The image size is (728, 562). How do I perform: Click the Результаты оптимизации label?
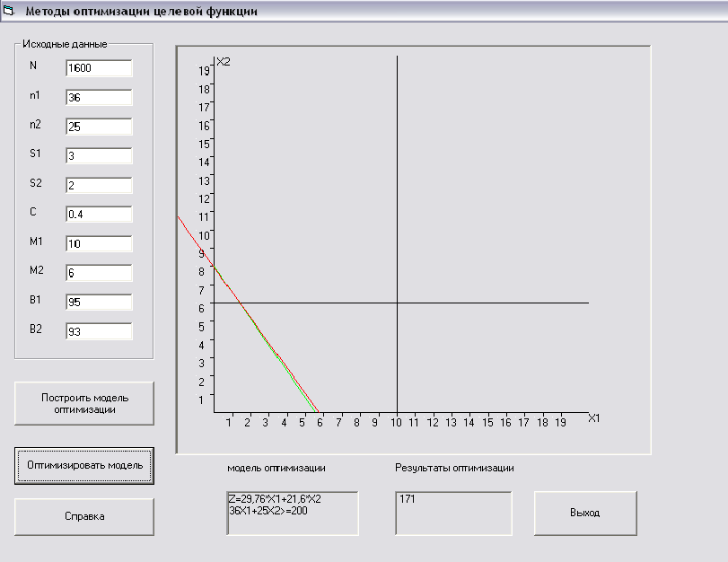(454, 468)
